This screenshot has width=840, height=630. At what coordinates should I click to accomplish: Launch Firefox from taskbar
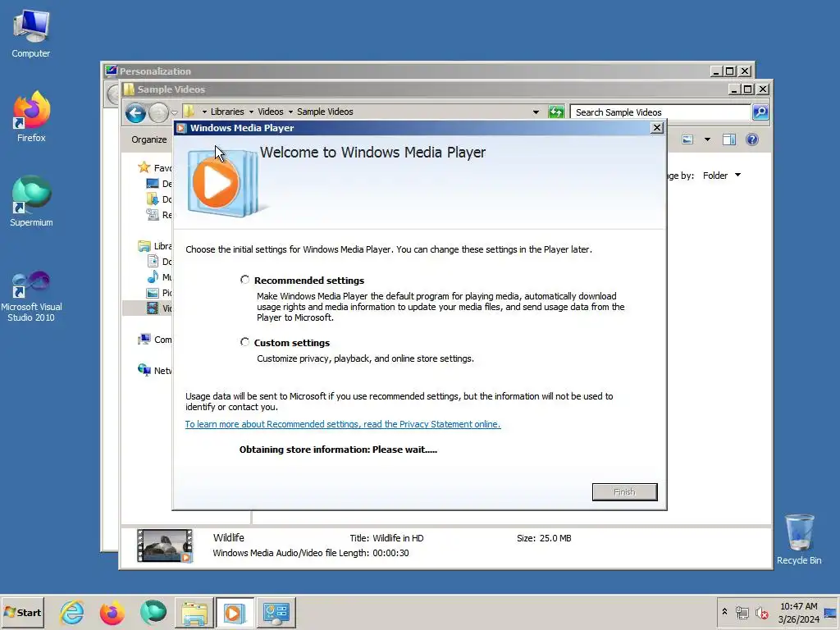coord(112,612)
